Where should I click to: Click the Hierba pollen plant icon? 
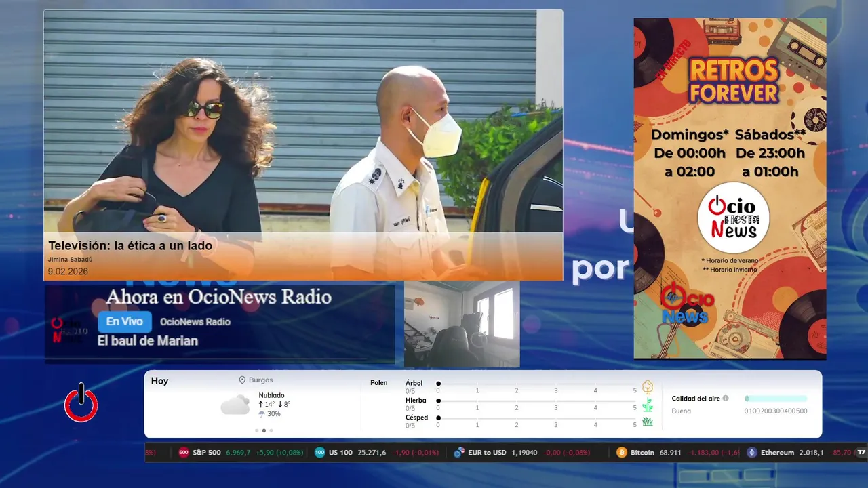click(x=648, y=405)
